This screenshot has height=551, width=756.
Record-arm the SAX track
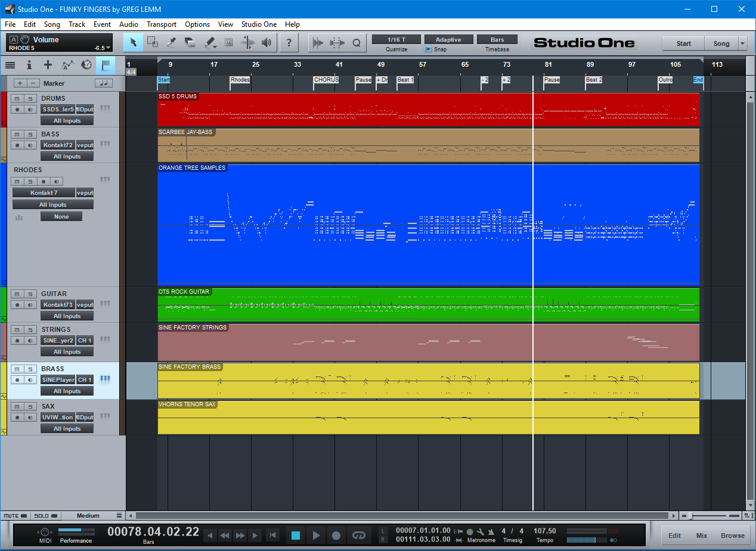point(17,418)
